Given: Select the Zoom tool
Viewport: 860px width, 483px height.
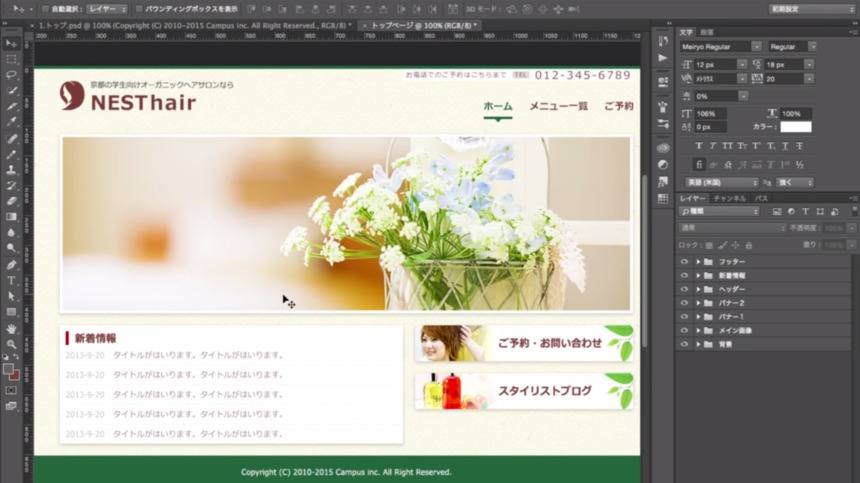Looking at the screenshot, I should click(11, 344).
